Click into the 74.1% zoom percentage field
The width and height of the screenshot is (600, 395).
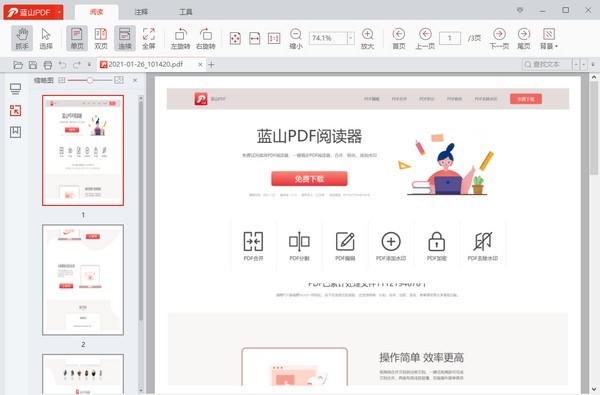pos(328,38)
